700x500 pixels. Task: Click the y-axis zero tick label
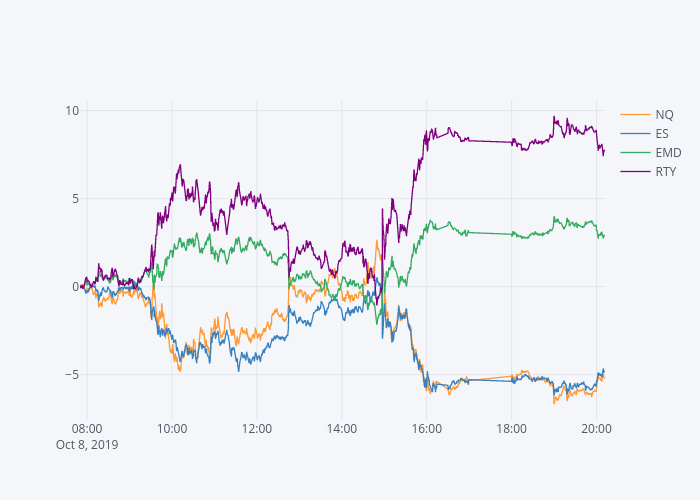[x=75, y=287]
